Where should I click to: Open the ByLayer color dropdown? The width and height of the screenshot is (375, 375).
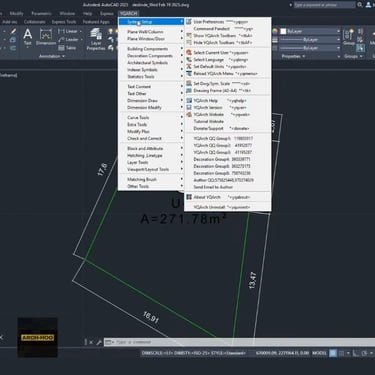click(309, 31)
